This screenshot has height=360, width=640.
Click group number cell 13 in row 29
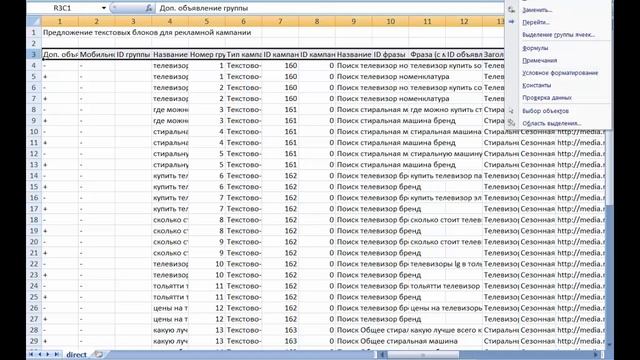point(207,341)
